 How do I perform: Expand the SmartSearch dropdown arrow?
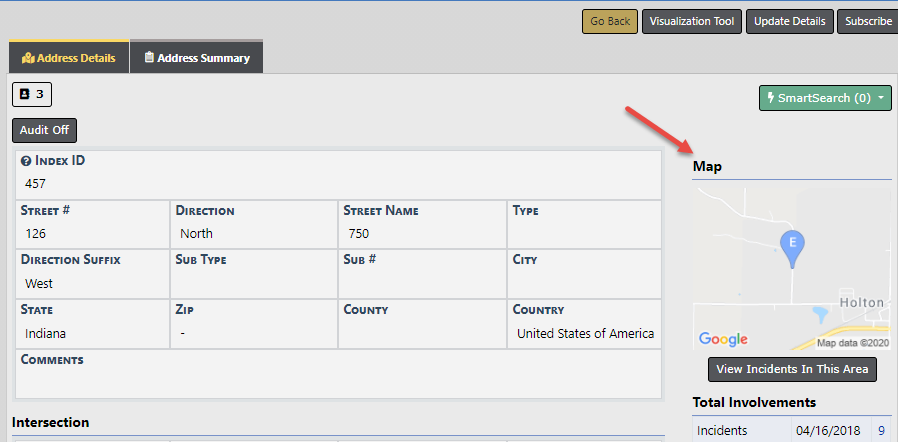coord(881,98)
